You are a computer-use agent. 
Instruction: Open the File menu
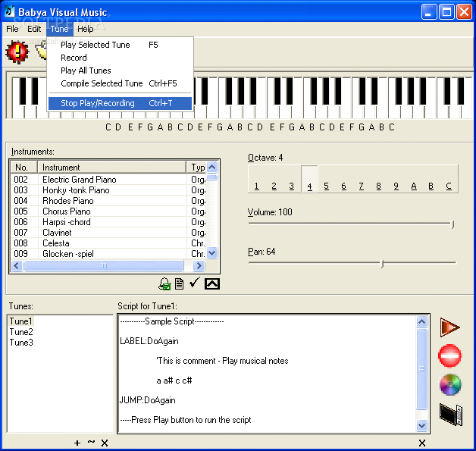pyautogui.click(x=12, y=29)
